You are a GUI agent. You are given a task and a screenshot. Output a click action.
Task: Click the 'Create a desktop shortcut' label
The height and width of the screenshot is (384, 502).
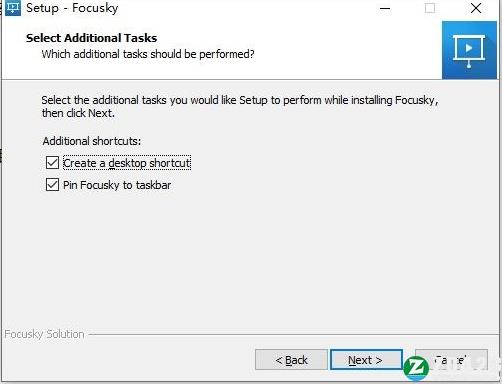pos(127,163)
